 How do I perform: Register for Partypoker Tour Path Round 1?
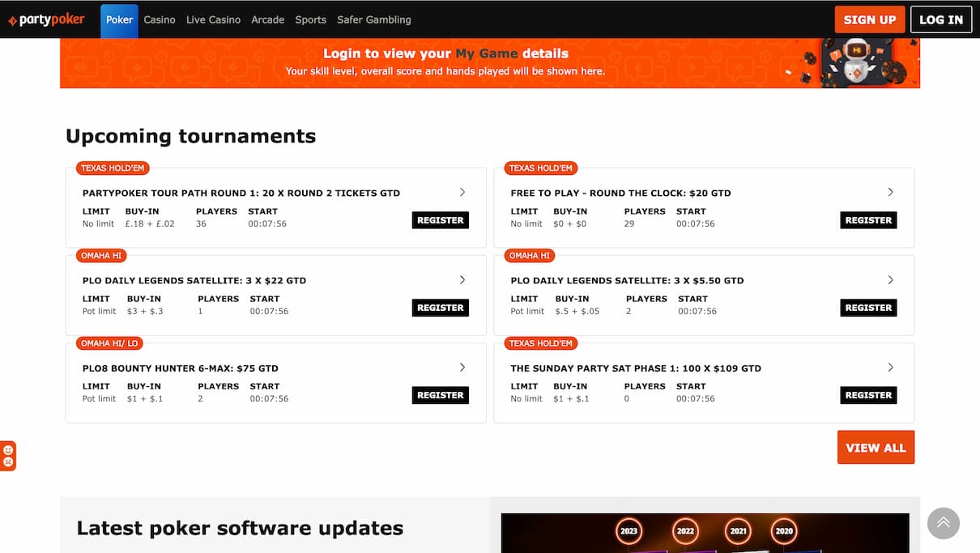coord(441,220)
